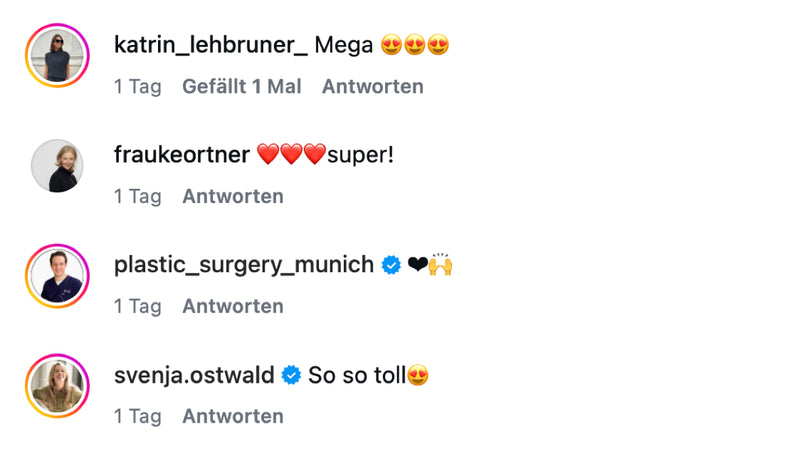Viewport: 800px width, 456px height.
Task: Click the plastic_surgery_munich username
Action: tap(244, 265)
